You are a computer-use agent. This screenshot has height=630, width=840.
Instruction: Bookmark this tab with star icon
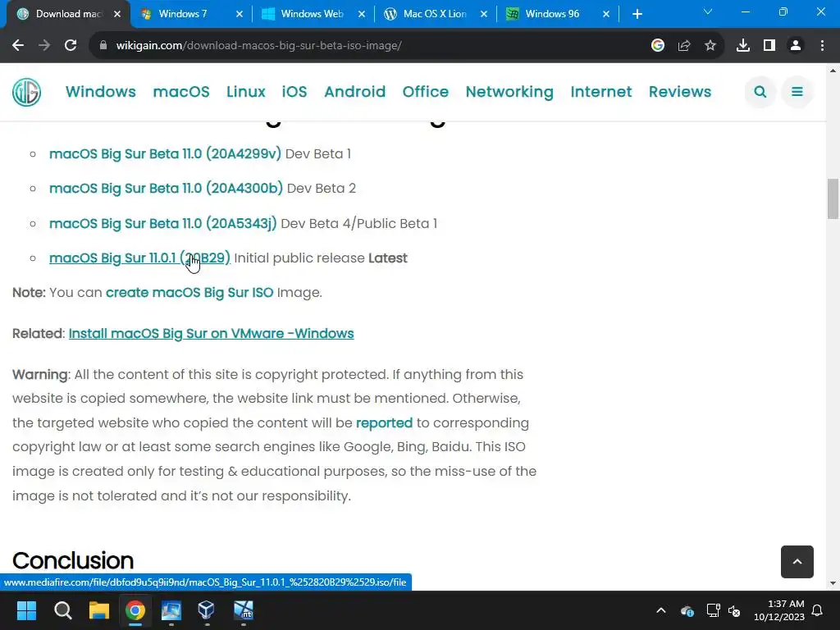coord(710,46)
